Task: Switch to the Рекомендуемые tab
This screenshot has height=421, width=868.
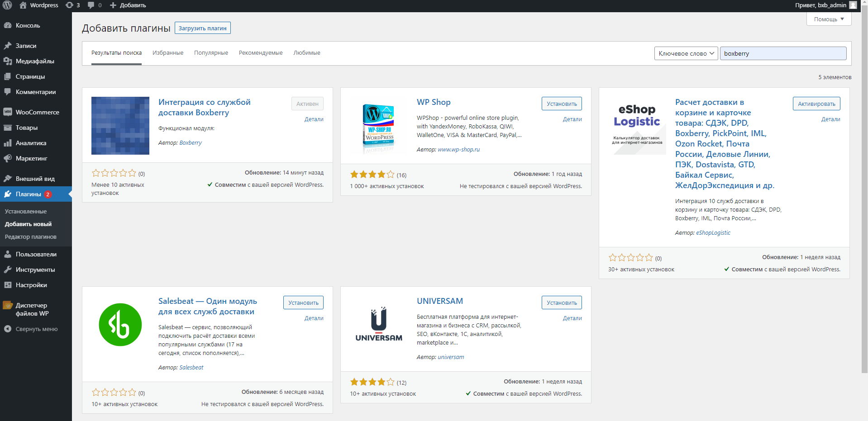Action: [x=261, y=53]
